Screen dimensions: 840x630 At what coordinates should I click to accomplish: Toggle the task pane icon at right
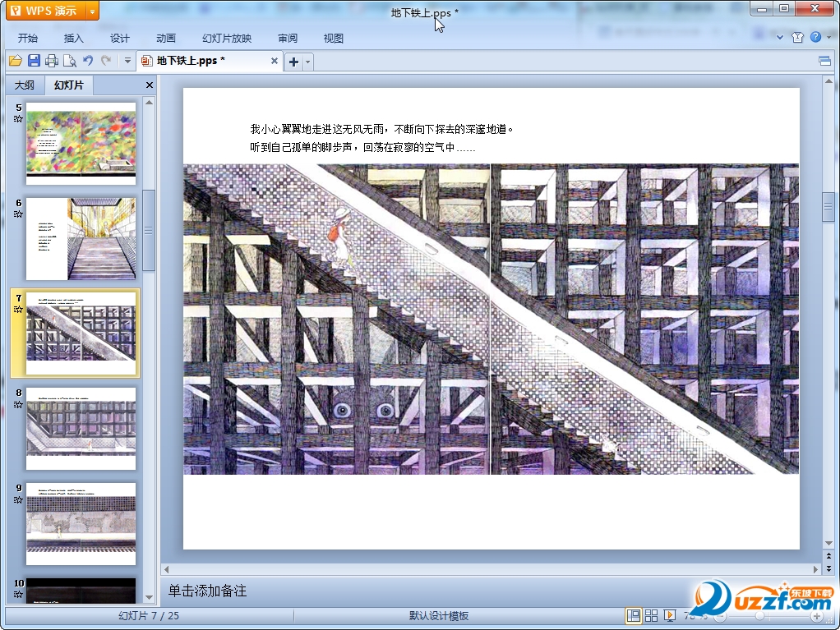(x=825, y=61)
